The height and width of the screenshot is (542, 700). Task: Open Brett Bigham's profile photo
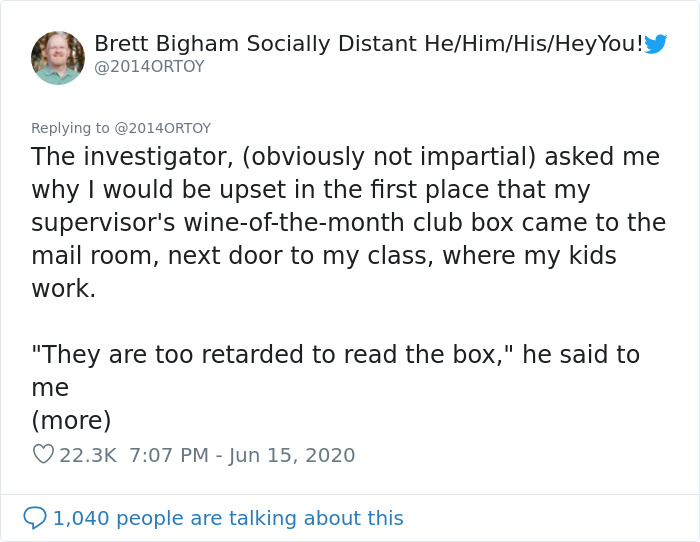click(58, 58)
